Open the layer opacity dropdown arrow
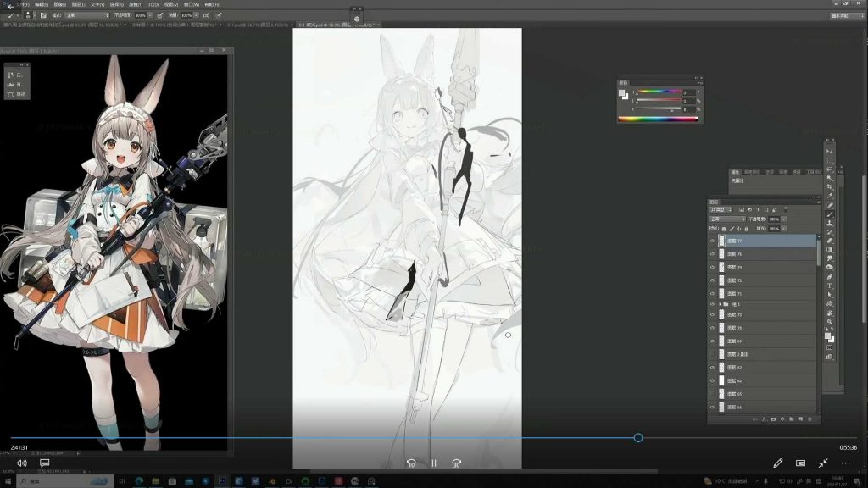 [784, 219]
